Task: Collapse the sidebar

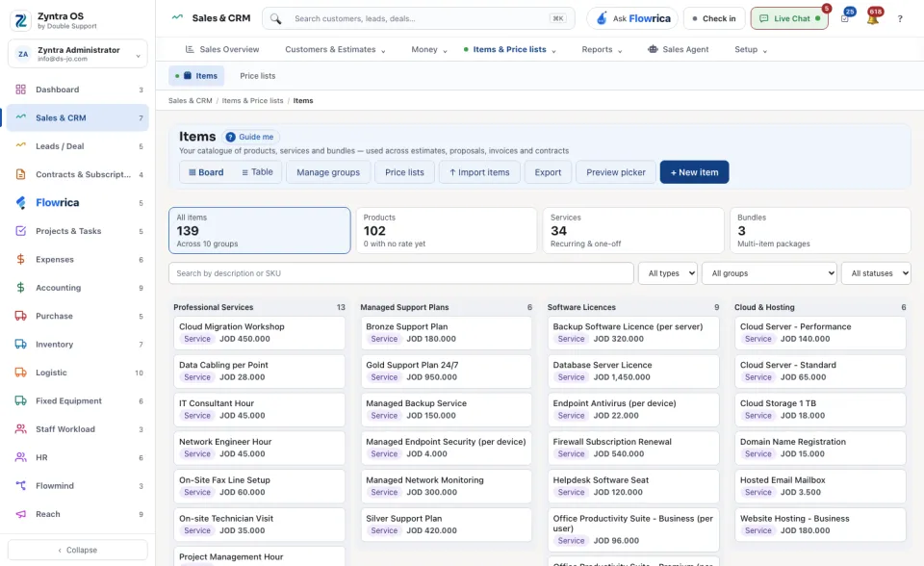Action: click(78, 550)
